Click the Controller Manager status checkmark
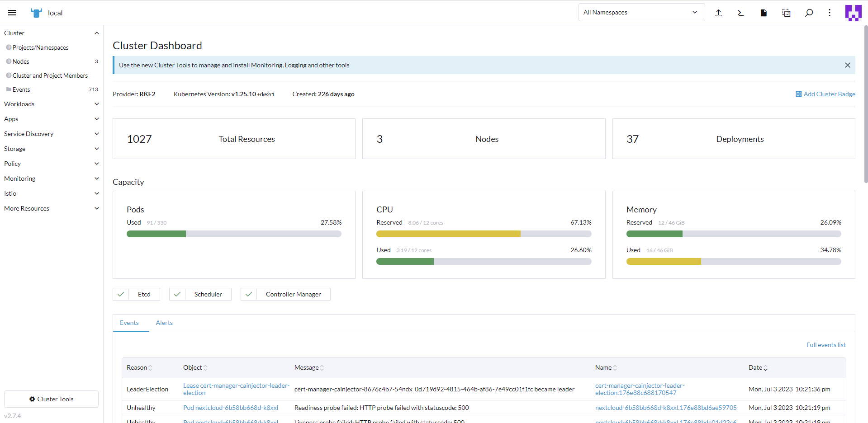 pos(249,294)
